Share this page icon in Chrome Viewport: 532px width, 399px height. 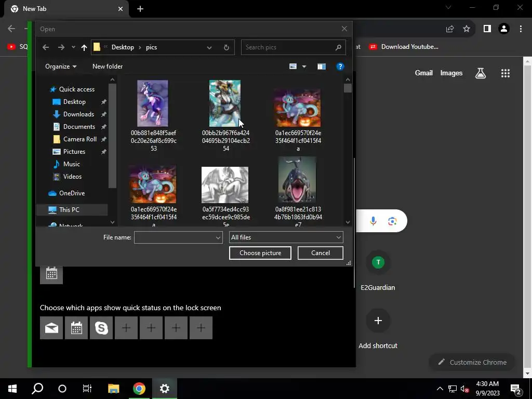tap(450, 29)
